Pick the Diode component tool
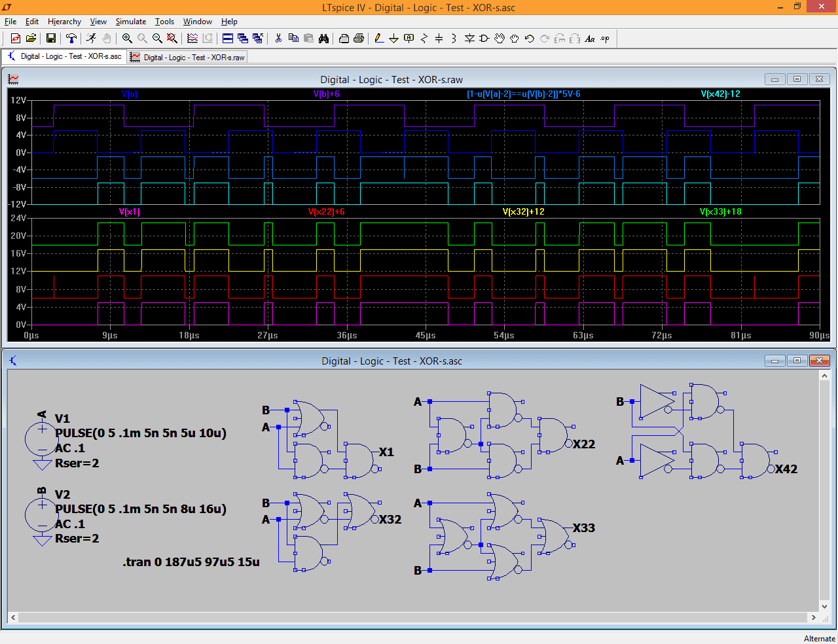This screenshot has width=838, height=644. click(x=469, y=39)
